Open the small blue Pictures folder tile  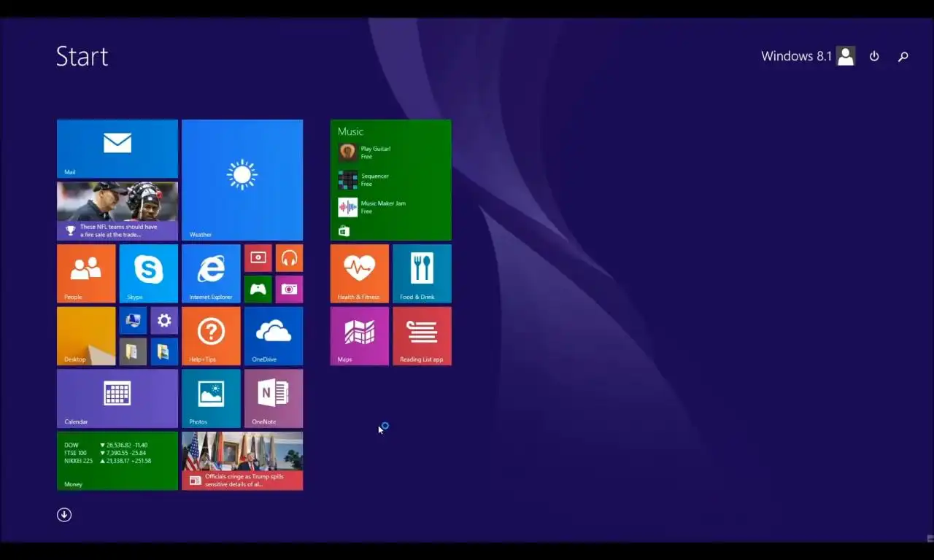point(164,351)
